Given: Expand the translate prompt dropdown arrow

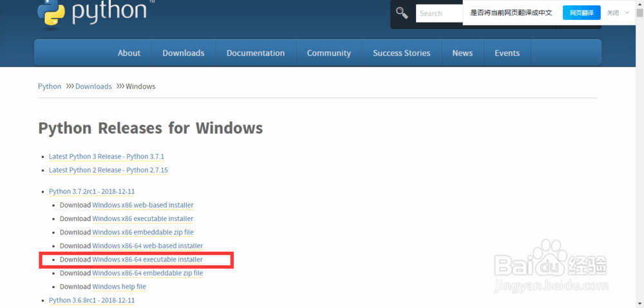Looking at the screenshot, I should 627,13.
